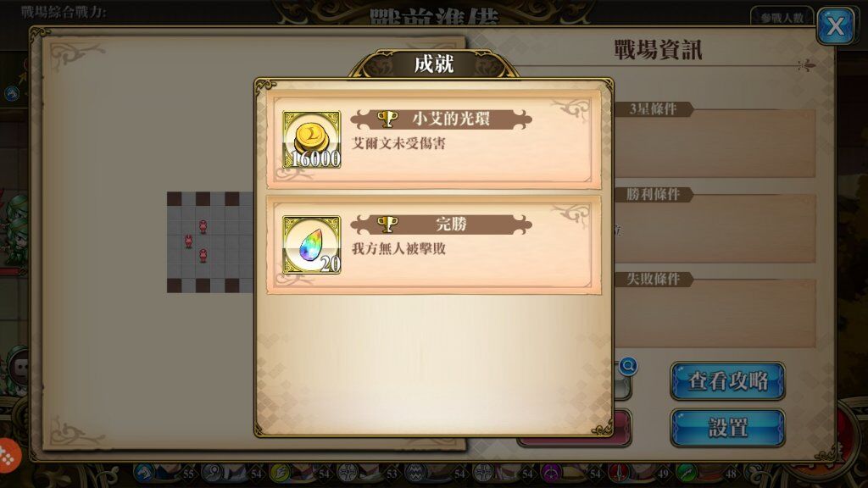Image resolution: width=868 pixels, height=488 pixels.
Task: Select the yellow wing class icon level 54
Action: 280,473
